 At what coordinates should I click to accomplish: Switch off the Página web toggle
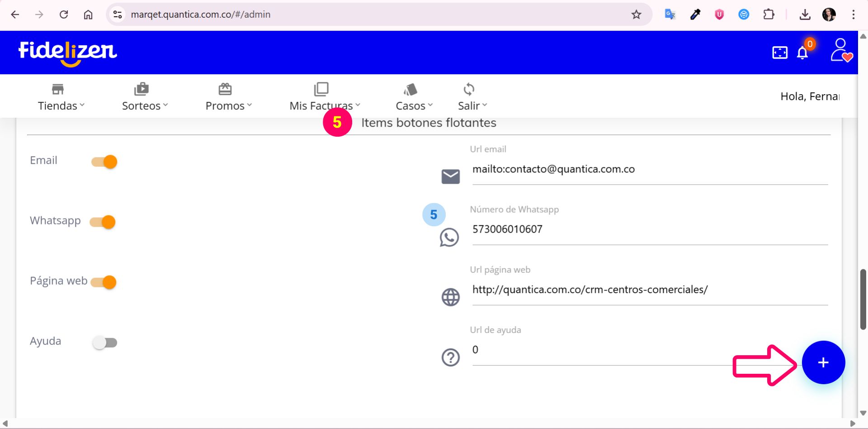click(104, 282)
